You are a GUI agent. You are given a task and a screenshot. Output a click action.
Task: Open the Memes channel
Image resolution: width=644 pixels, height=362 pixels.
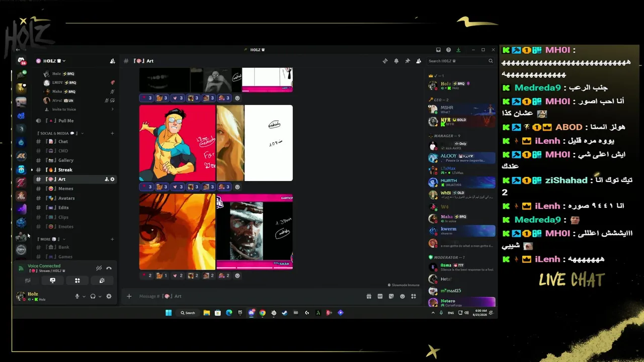click(x=75, y=189)
